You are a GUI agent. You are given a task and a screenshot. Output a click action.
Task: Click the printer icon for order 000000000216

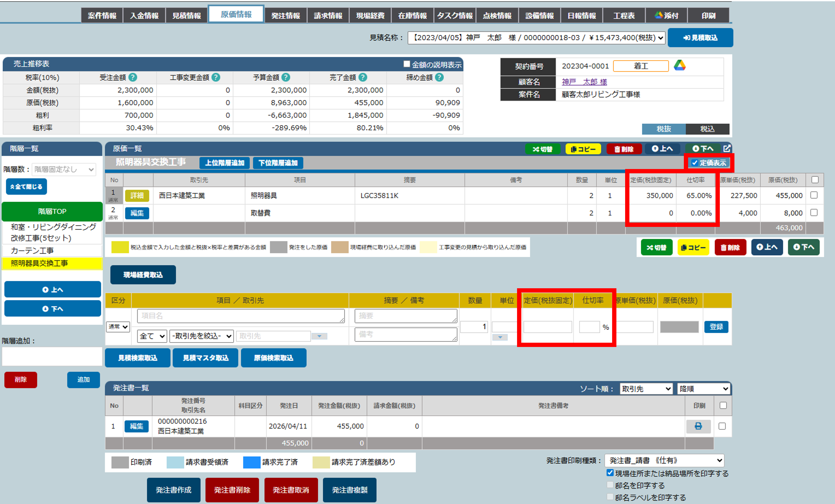pyautogui.click(x=698, y=426)
